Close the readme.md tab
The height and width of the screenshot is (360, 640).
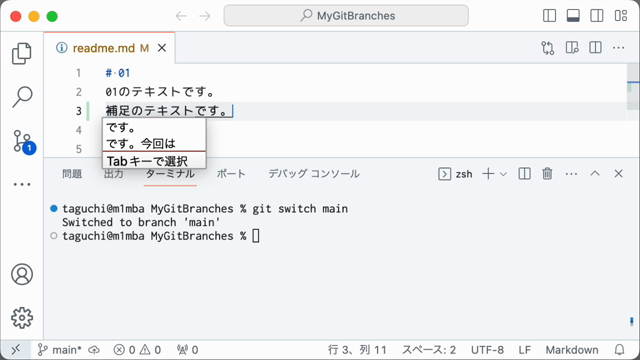(x=162, y=48)
